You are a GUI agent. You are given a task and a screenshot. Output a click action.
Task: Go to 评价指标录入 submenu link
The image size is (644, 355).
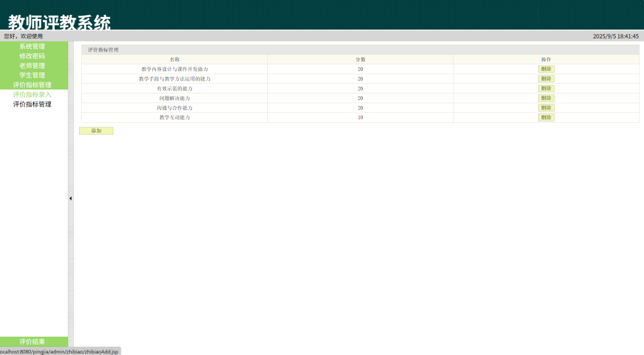[x=32, y=94]
